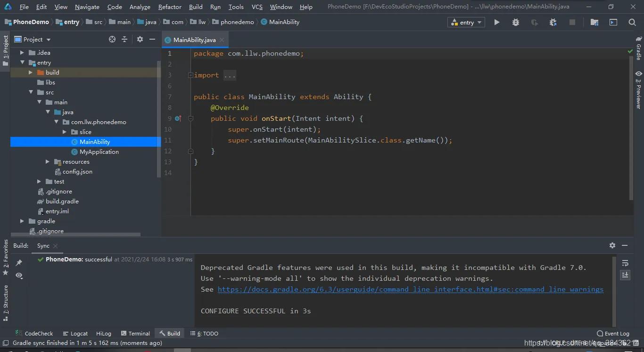644x352 pixels.
Task: Click the phonedemo breadcrumb
Action: [x=233, y=22]
